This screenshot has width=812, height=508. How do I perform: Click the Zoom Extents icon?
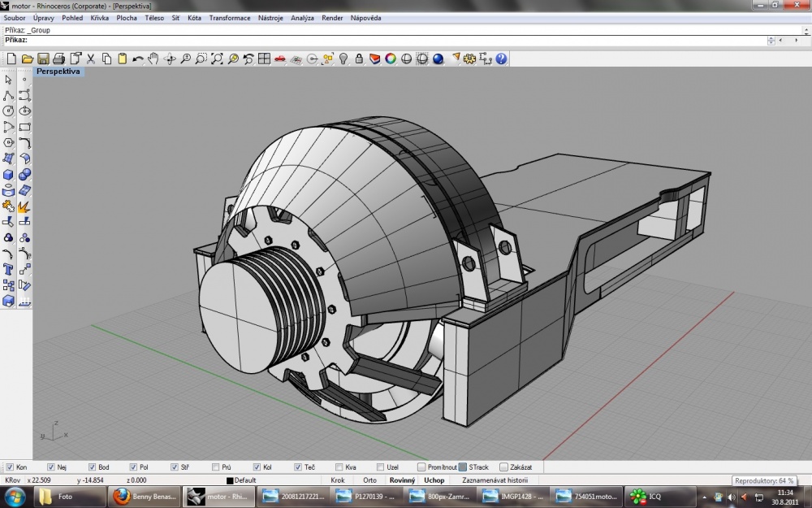pos(217,59)
